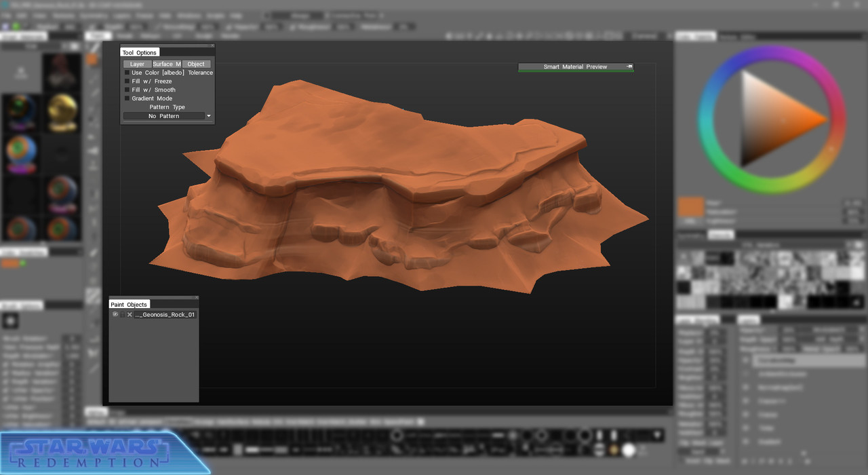Click the X icon beside Geonosis_Rock_01
The width and height of the screenshot is (868, 475).
click(x=130, y=315)
